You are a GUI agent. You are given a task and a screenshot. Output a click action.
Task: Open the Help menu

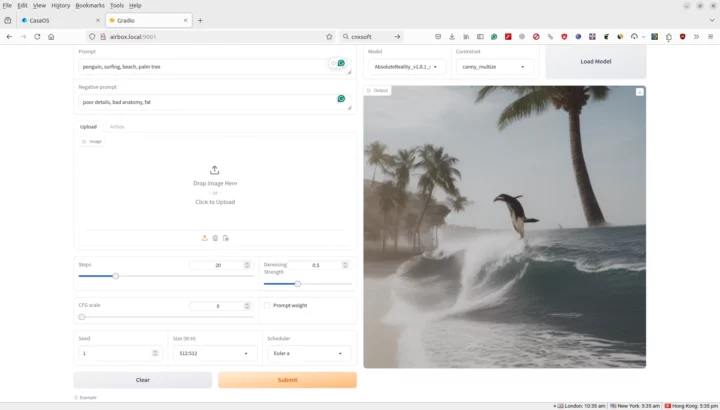point(135,6)
